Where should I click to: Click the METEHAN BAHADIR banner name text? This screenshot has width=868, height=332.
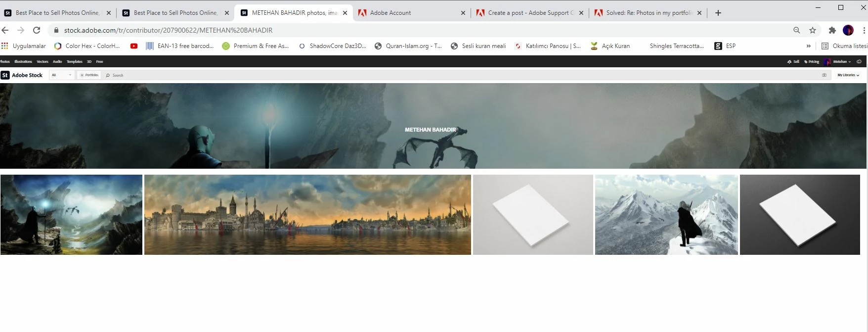click(x=430, y=130)
